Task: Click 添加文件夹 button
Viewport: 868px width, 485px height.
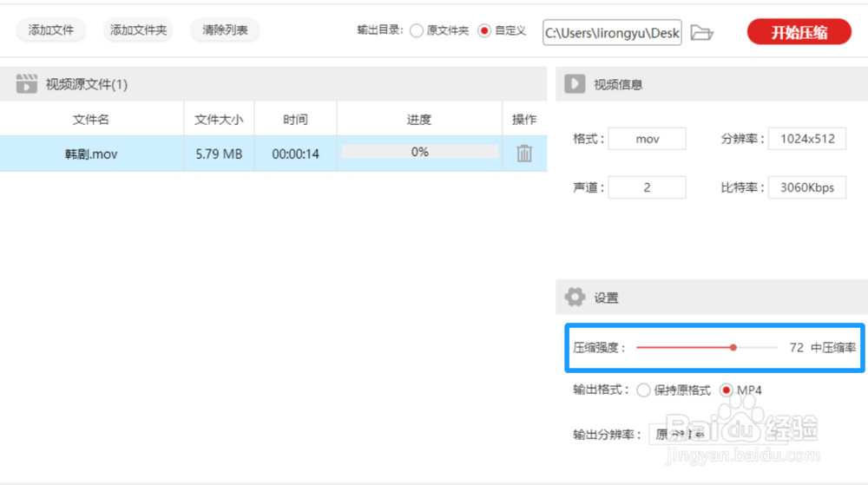Action: 138,29
